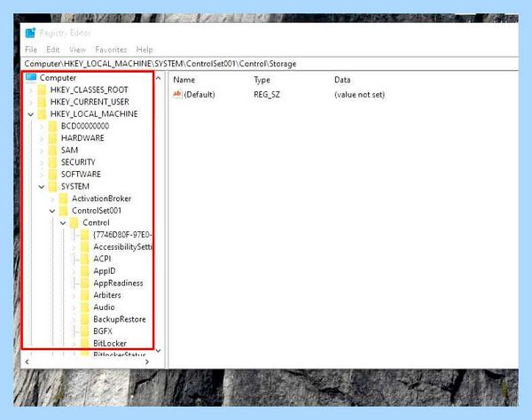Click the registry path address bar

(x=270, y=64)
